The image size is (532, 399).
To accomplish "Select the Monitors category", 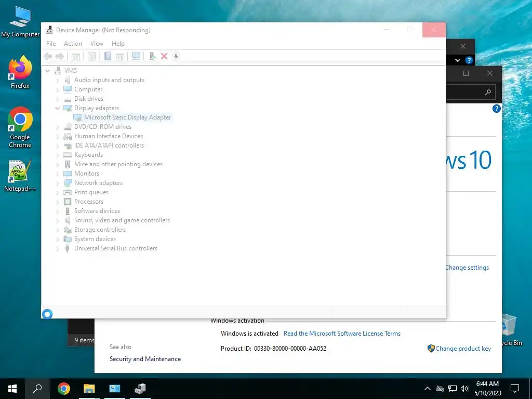I will 87,174.
